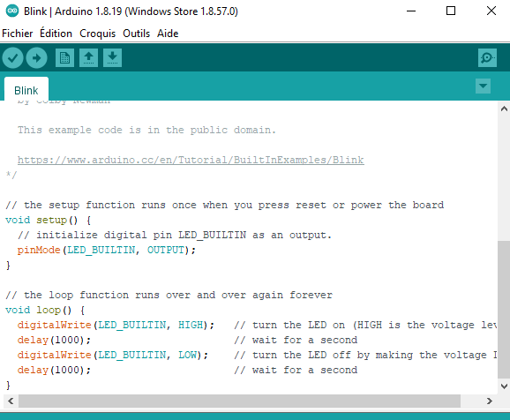The height and width of the screenshot is (420, 510).
Task: Click comment 'the setup function runs once'
Action: (x=110, y=205)
